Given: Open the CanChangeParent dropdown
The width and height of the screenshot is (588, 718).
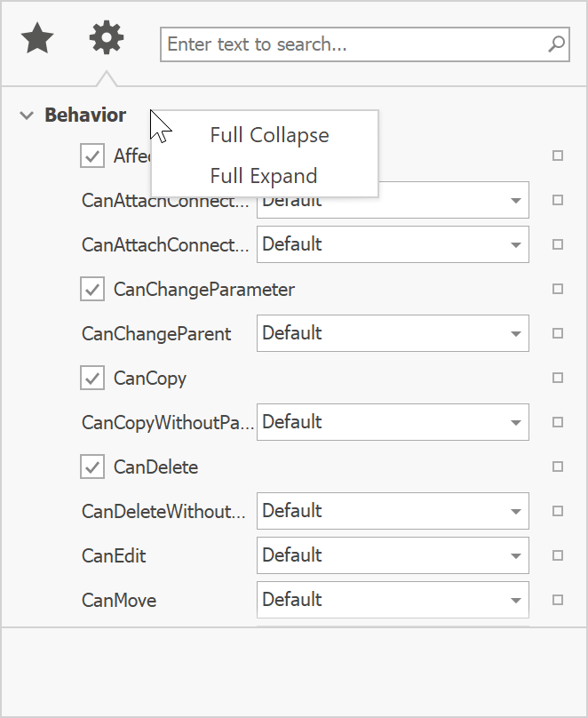Looking at the screenshot, I should pos(516,333).
